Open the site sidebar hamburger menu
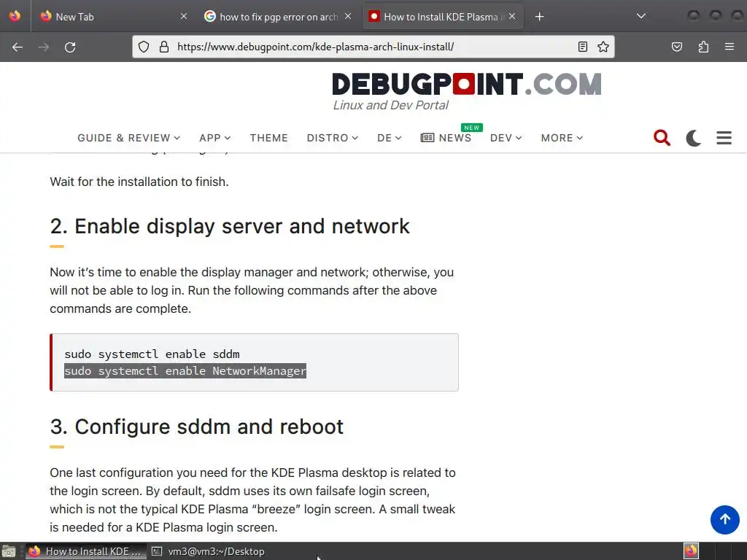This screenshot has height=560, width=747. (724, 138)
